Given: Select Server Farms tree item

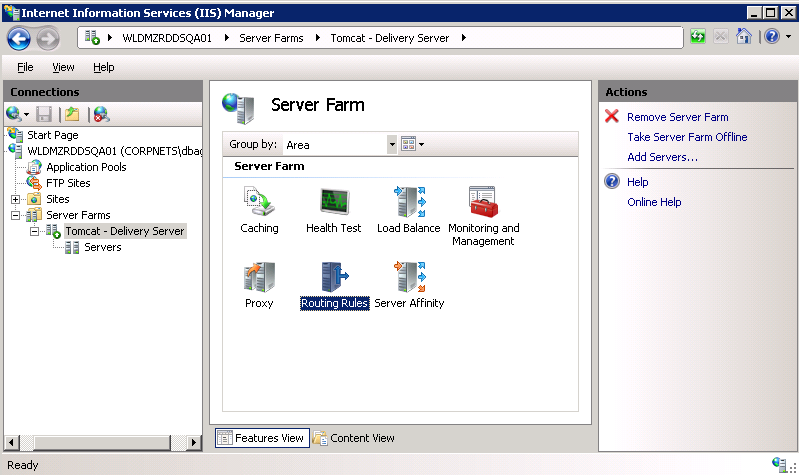Looking at the screenshot, I should click(78, 215).
